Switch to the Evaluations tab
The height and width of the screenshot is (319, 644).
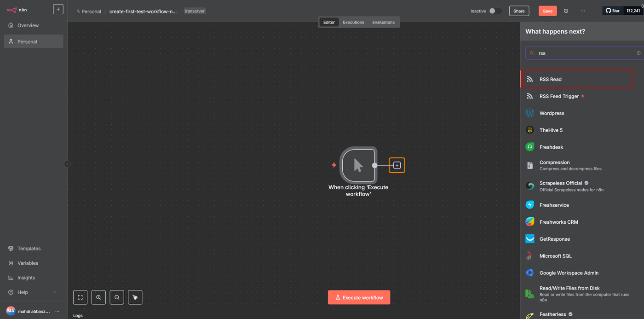click(383, 22)
